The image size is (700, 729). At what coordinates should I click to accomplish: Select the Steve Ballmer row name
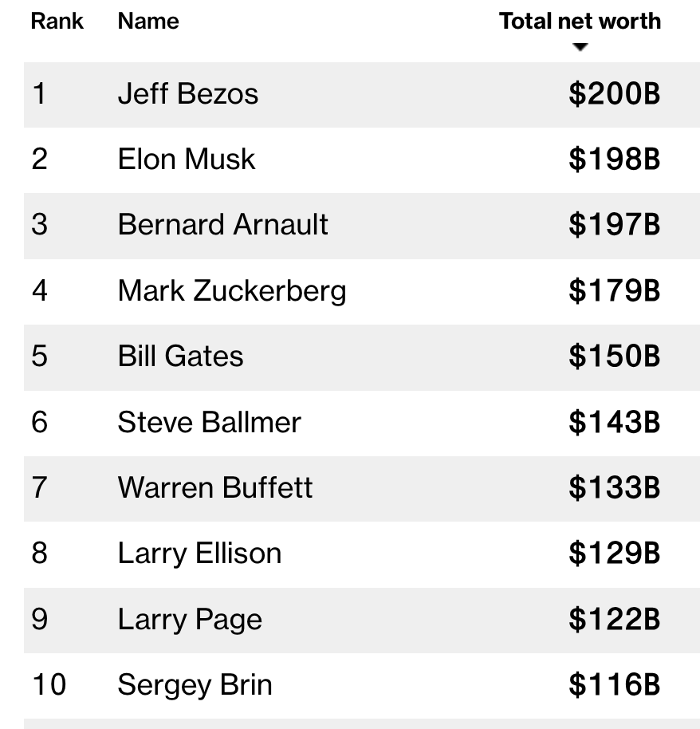coord(210,422)
